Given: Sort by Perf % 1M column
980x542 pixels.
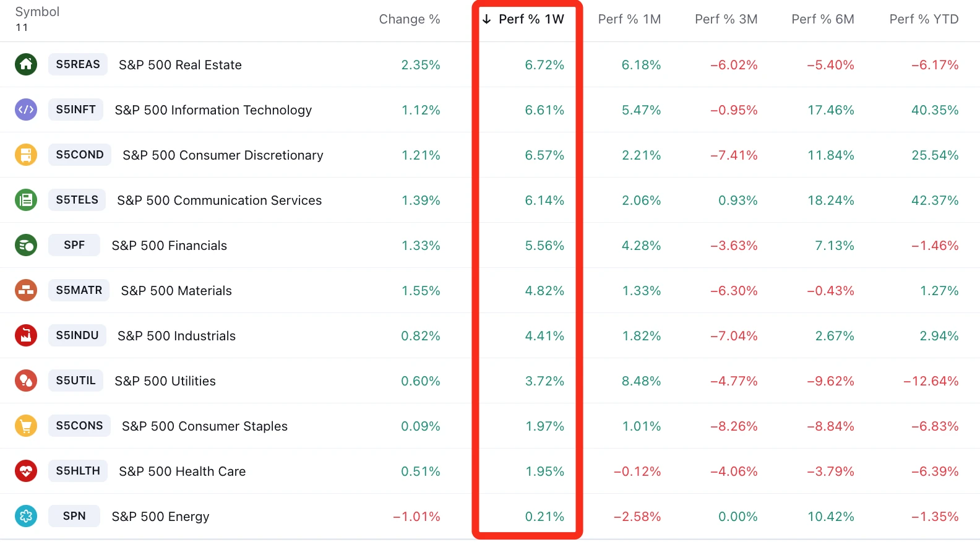Looking at the screenshot, I should (x=629, y=19).
